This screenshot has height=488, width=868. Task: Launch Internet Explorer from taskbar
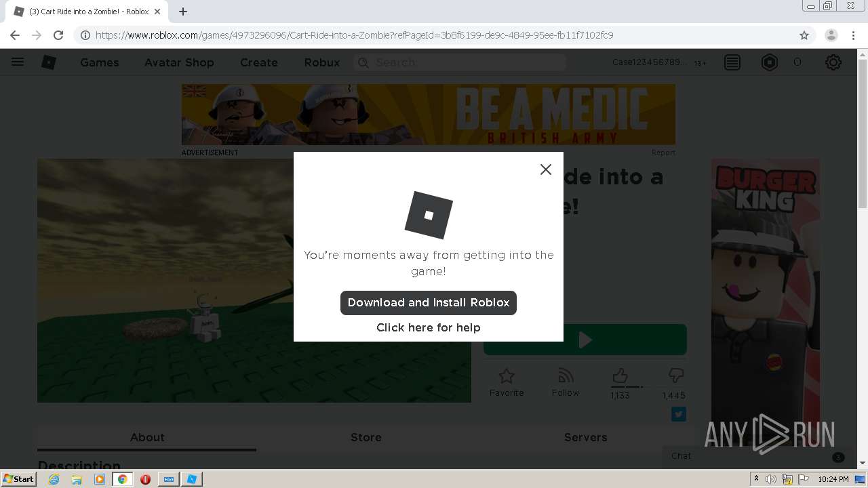tap(54, 479)
